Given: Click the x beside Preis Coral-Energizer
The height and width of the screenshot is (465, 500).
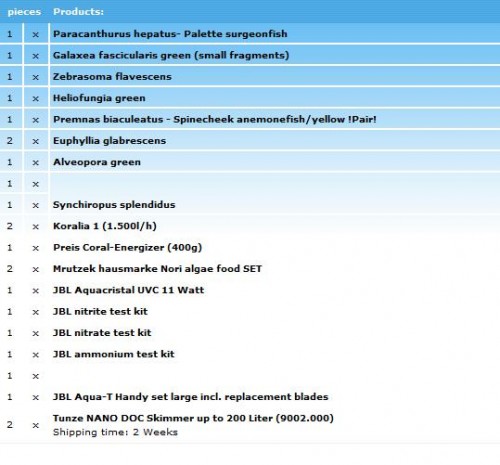Looking at the screenshot, I should [x=36, y=248].
